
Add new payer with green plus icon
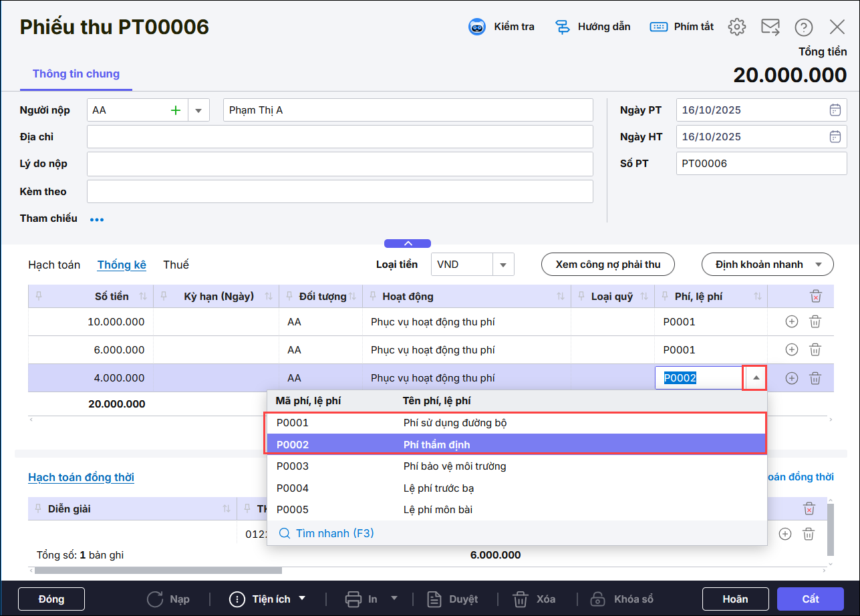point(176,110)
